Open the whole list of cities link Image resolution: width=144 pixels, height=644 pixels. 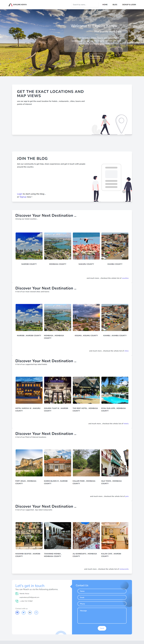127,351
